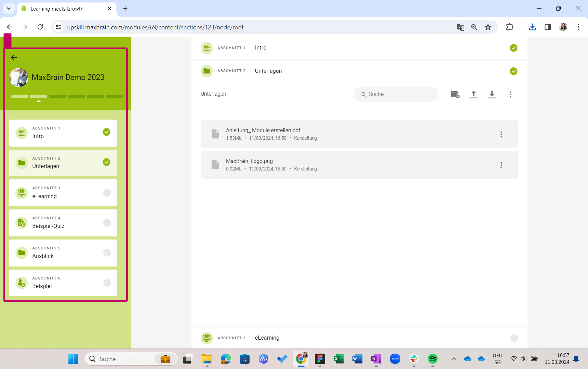Image resolution: width=588 pixels, height=369 pixels.
Task: Click the folder icon beside sidebar Unterlagen
Action: [x=22, y=163]
